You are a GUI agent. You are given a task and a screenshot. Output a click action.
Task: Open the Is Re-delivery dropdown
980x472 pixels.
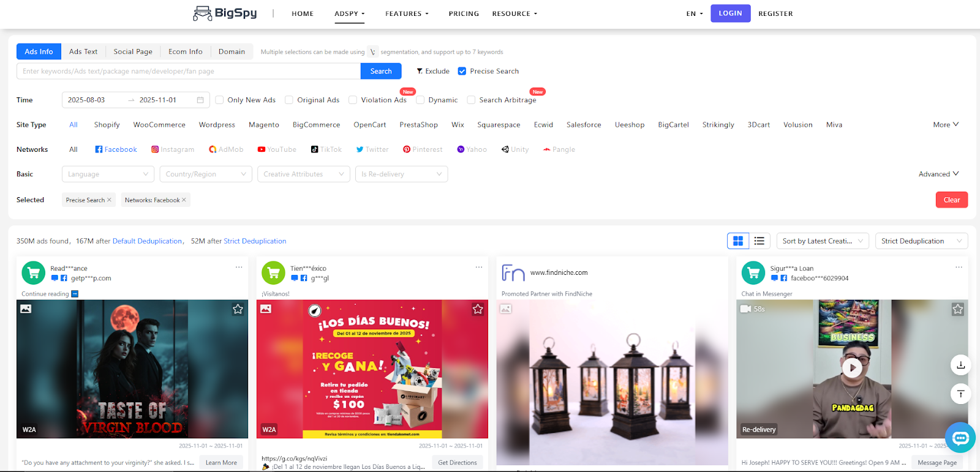click(x=401, y=174)
